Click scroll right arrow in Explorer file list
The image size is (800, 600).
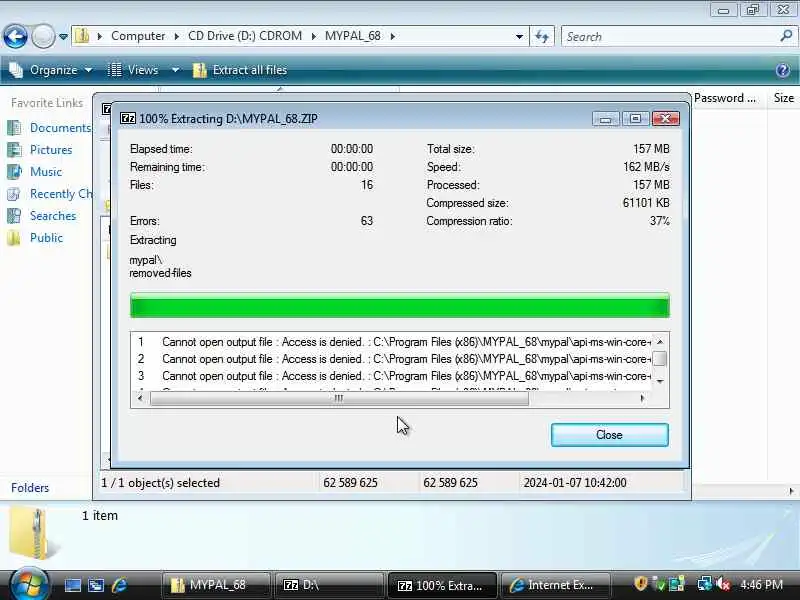point(791,491)
